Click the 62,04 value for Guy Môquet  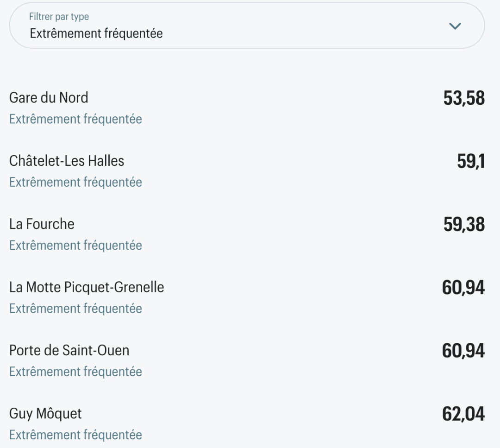pyautogui.click(x=463, y=414)
